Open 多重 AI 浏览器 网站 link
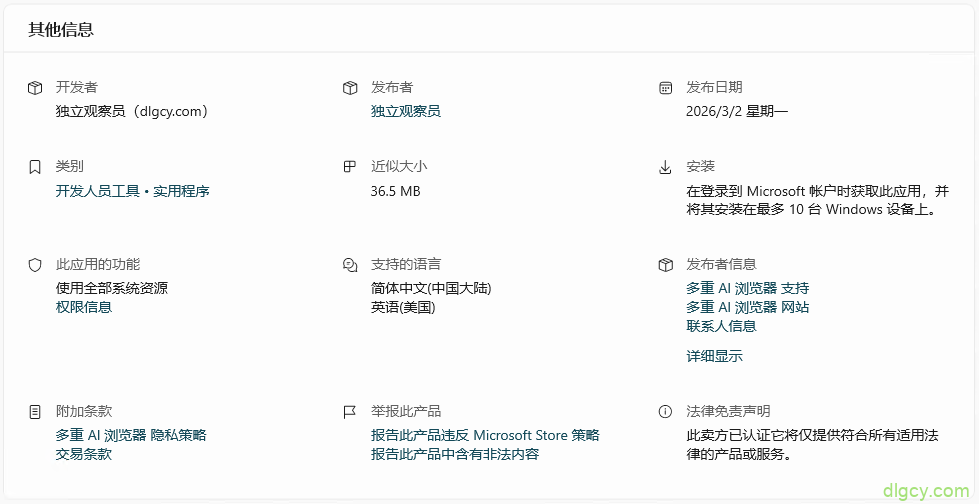Image resolution: width=979 pixels, height=504 pixels. click(747, 307)
